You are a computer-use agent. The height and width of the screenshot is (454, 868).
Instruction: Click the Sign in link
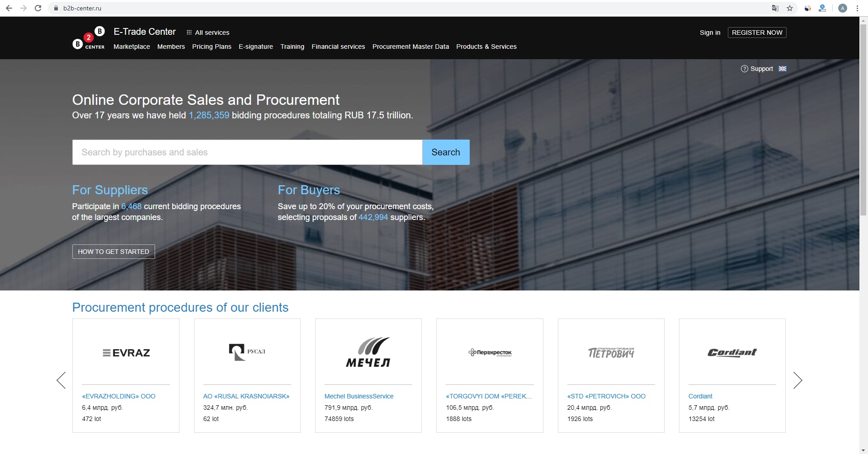pyautogui.click(x=710, y=33)
